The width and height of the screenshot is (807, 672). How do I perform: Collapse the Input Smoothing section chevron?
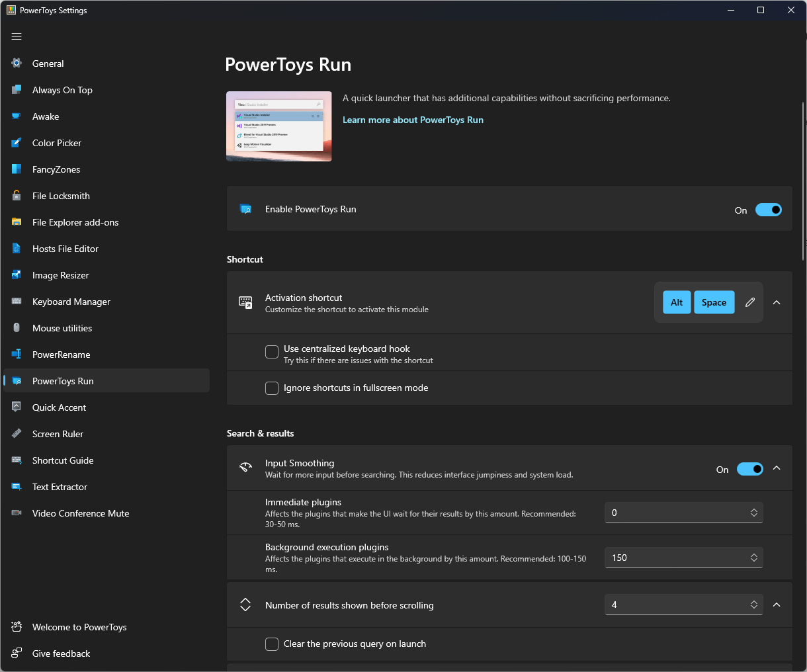777,468
